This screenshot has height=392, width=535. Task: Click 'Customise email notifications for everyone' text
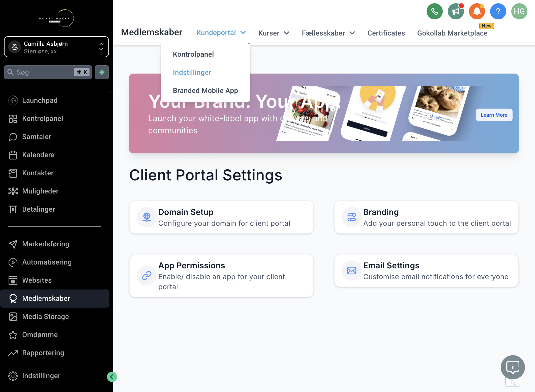pos(436,277)
